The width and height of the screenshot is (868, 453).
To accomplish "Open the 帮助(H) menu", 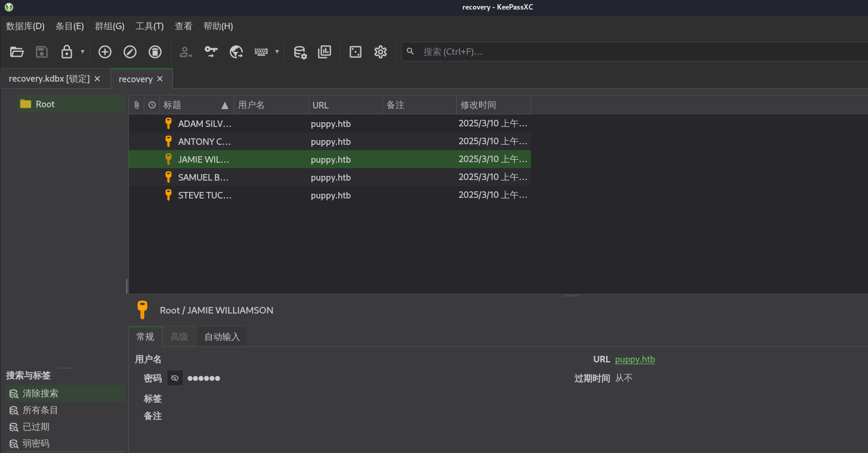I will [218, 26].
